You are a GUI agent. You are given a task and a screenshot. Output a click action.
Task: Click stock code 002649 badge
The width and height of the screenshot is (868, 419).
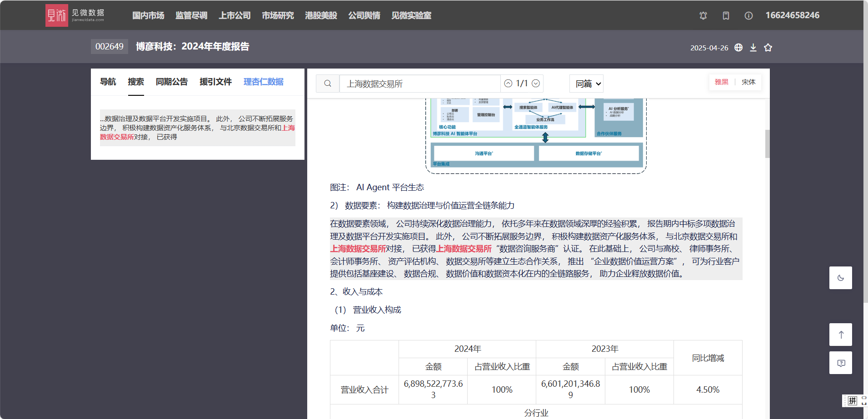[x=110, y=46]
